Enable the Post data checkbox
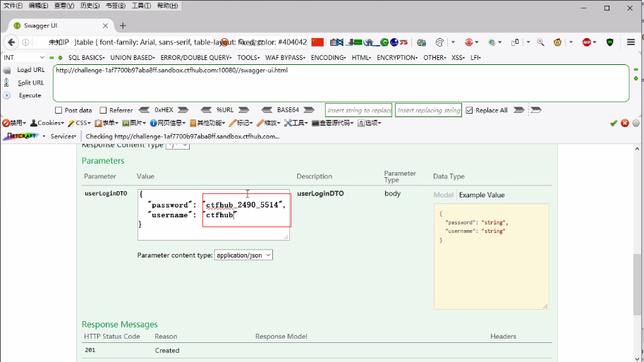This screenshot has width=644, height=362. point(59,110)
